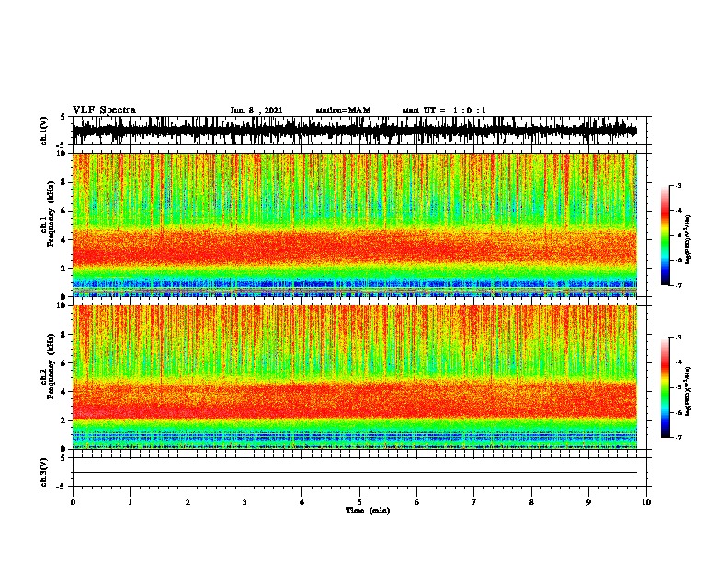Click the time axis tick label "3"

point(245,502)
